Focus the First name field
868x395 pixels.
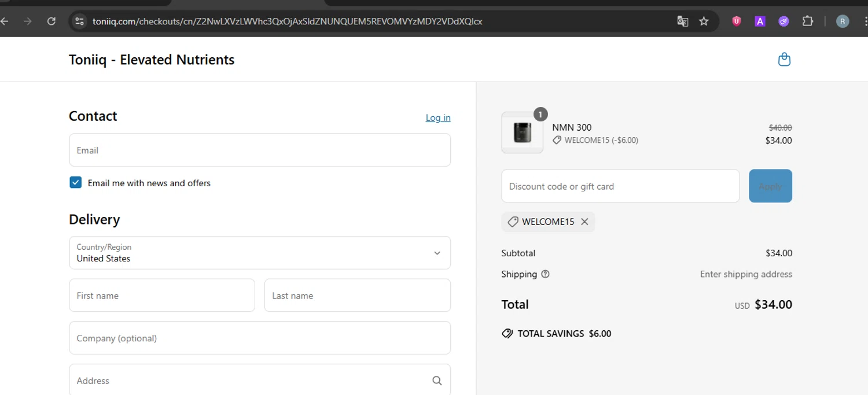(x=162, y=296)
